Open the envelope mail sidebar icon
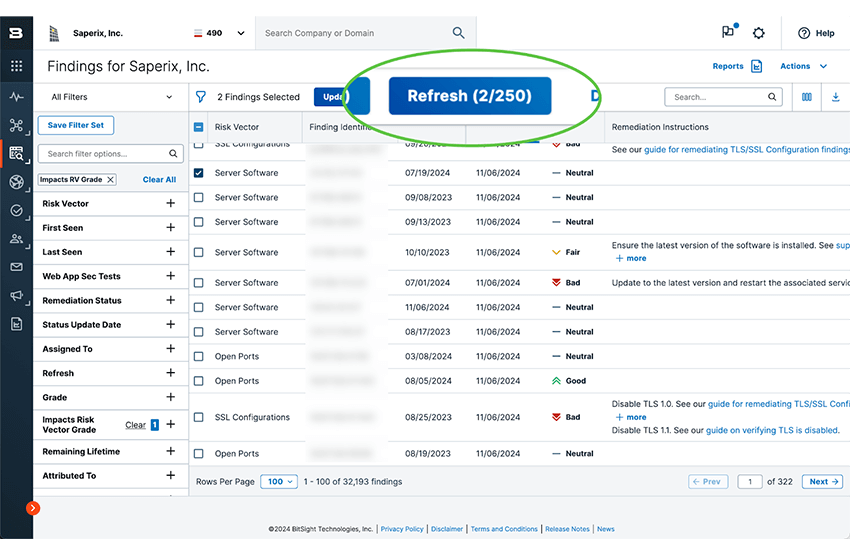Viewport: 850px width, 539px height. (x=16, y=267)
